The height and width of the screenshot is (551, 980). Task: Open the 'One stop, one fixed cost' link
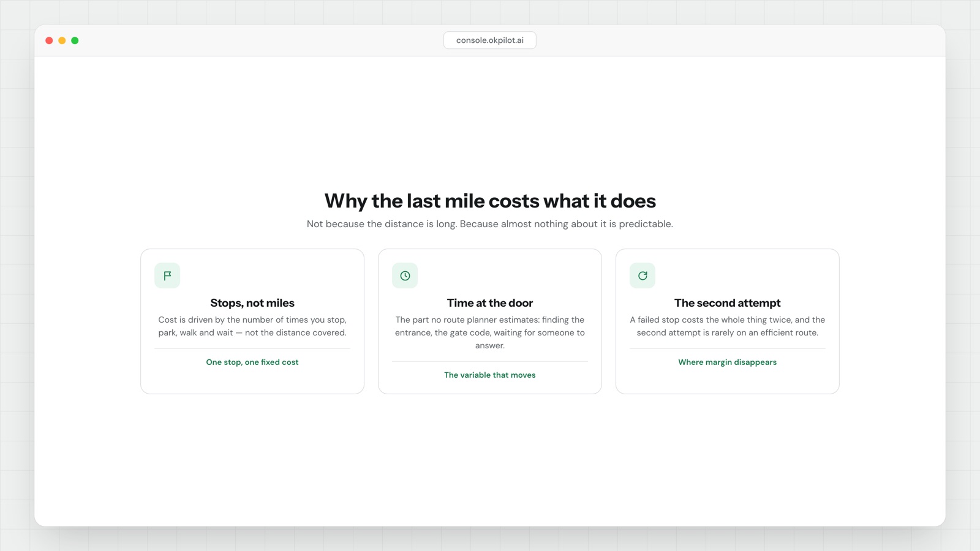click(x=252, y=362)
